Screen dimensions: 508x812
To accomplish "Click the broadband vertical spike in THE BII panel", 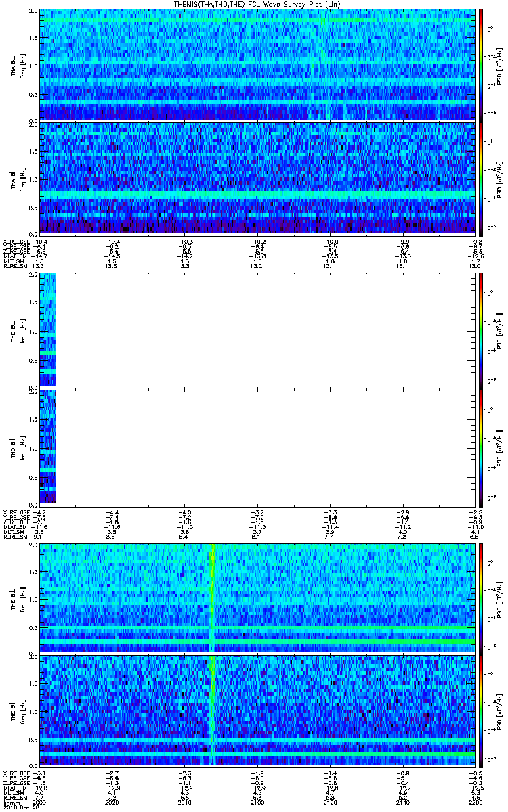I will [x=213, y=711].
